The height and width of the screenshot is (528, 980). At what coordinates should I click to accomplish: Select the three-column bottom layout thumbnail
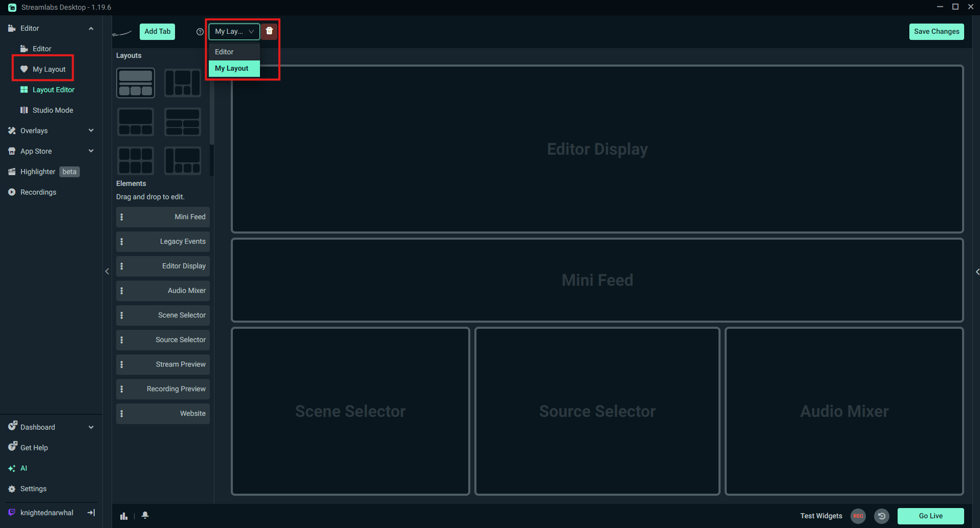click(x=135, y=121)
